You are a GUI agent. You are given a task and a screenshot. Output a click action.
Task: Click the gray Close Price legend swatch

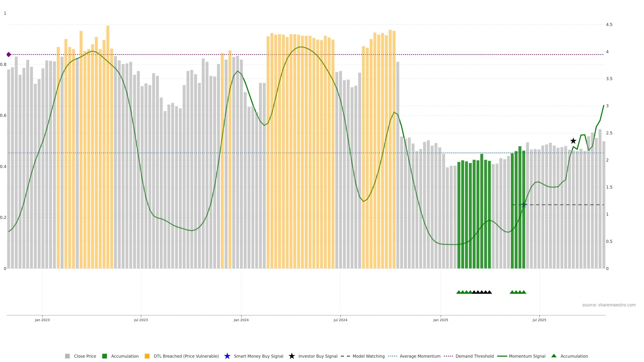pos(67,356)
